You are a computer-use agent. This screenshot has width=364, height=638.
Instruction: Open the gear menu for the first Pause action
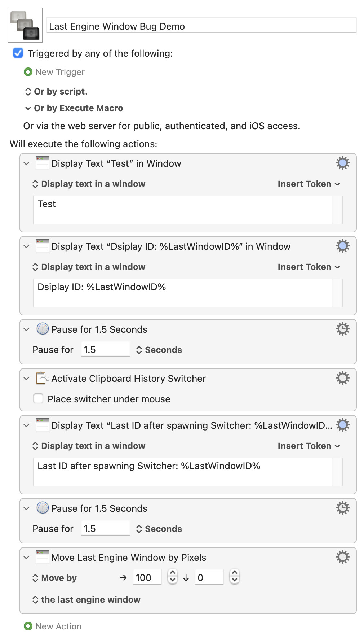(342, 329)
